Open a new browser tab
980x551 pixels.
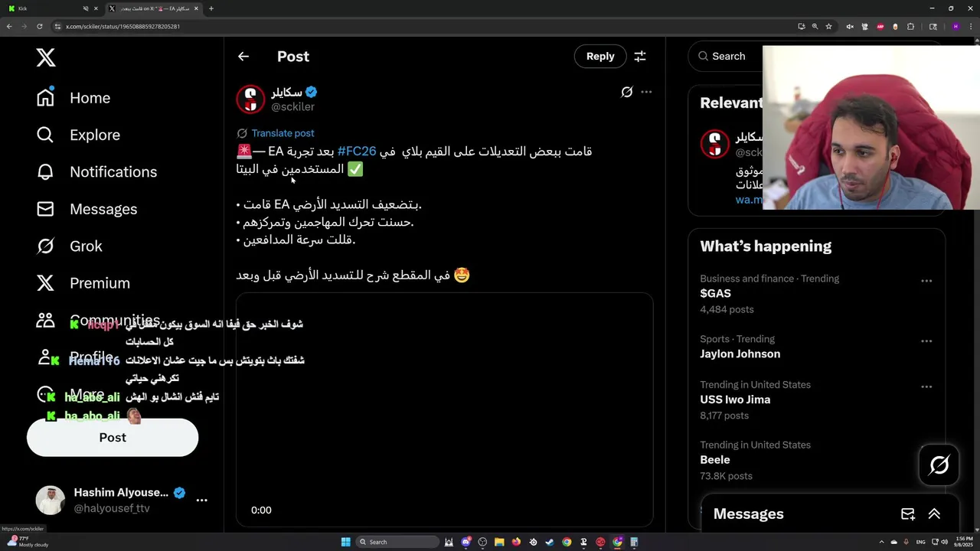pos(211,8)
